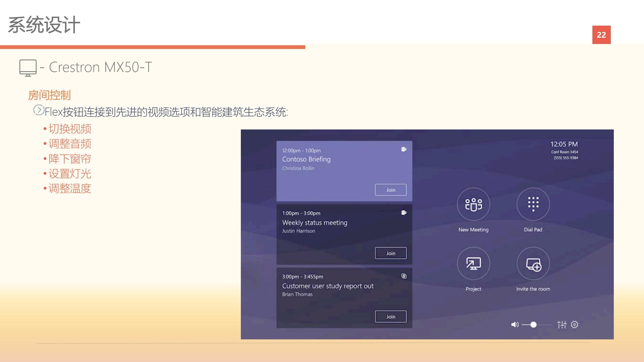The width and height of the screenshot is (644, 362).
Task: Tap the Project screen-share icon
Action: [x=473, y=263]
